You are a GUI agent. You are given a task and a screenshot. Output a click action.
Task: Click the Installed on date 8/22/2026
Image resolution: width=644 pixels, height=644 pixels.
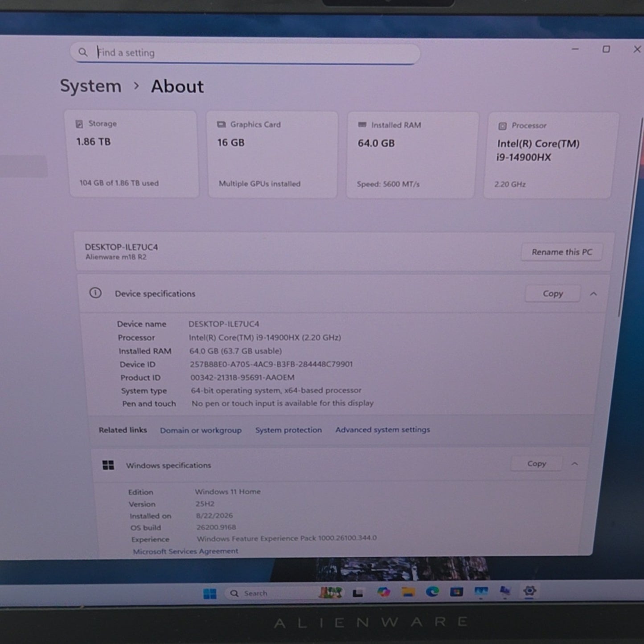214,516
